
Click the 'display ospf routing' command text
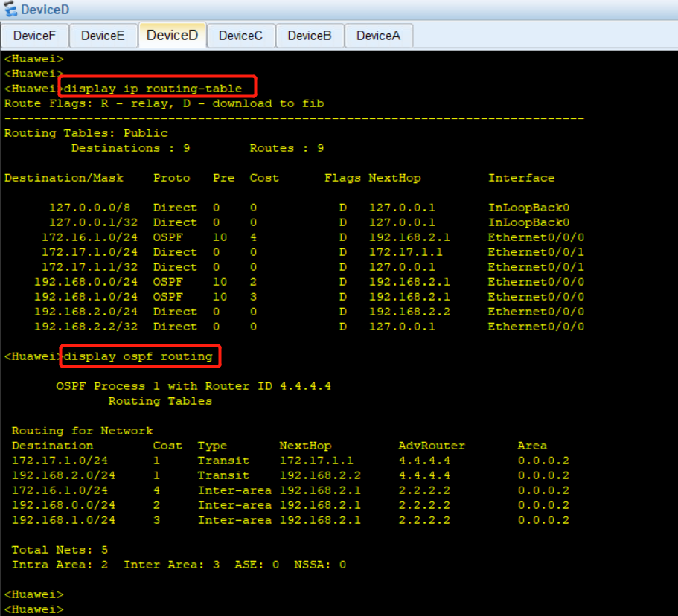pyautogui.click(x=138, y=356)
